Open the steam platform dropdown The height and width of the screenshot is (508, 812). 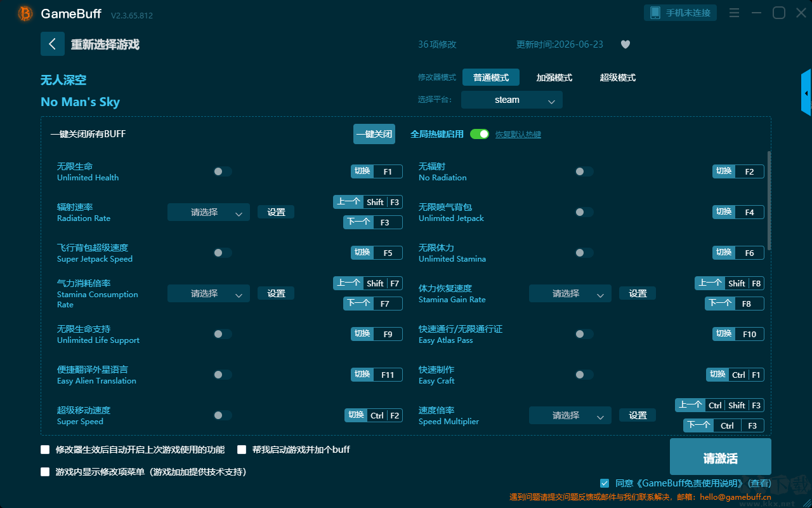click(512, 100)
